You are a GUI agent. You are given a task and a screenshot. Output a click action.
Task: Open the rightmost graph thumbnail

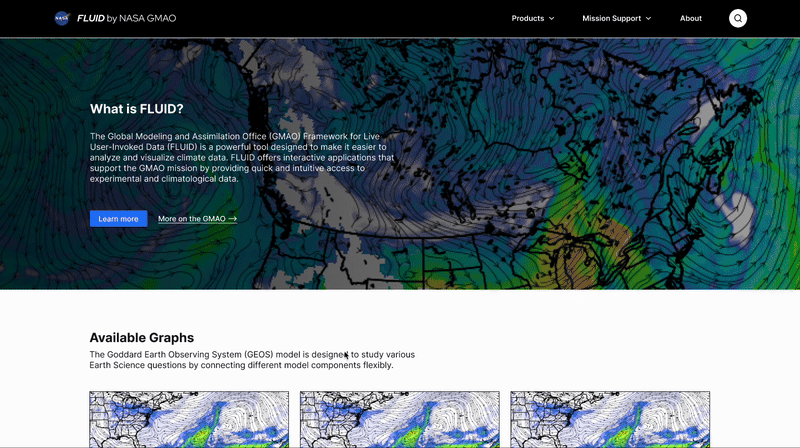point(610,419)
